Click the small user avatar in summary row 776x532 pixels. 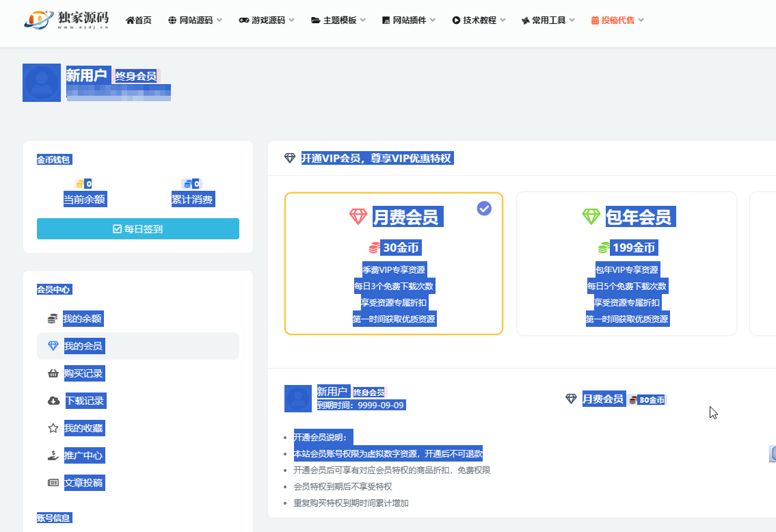(x=298, y=399)
